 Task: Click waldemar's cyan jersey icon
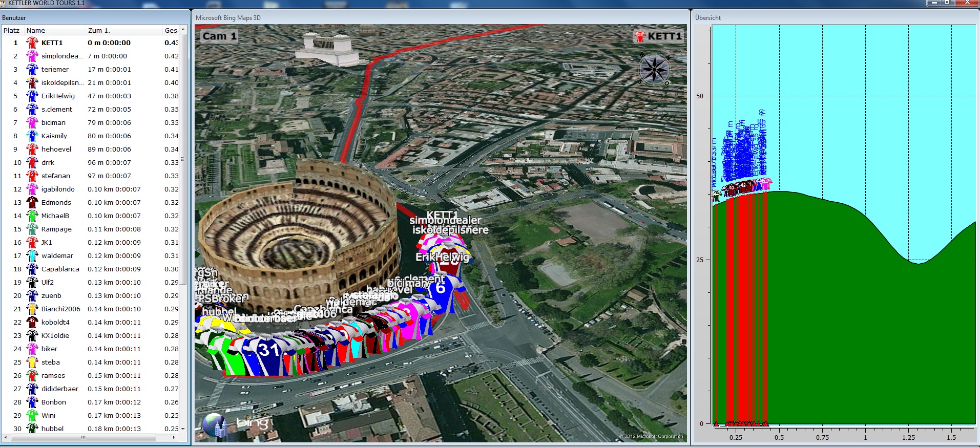[32, 256]
